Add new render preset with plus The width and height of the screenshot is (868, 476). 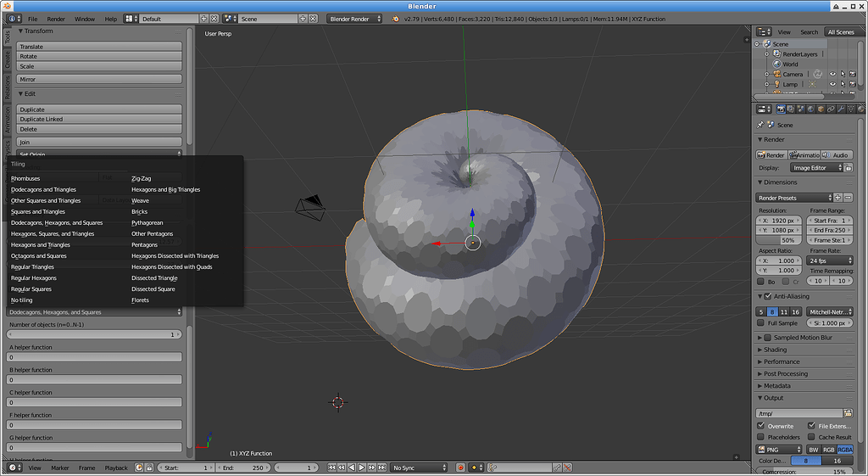(838, 198)
